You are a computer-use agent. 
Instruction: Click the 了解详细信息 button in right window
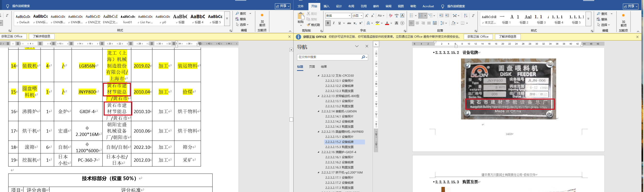pos(507,37)
